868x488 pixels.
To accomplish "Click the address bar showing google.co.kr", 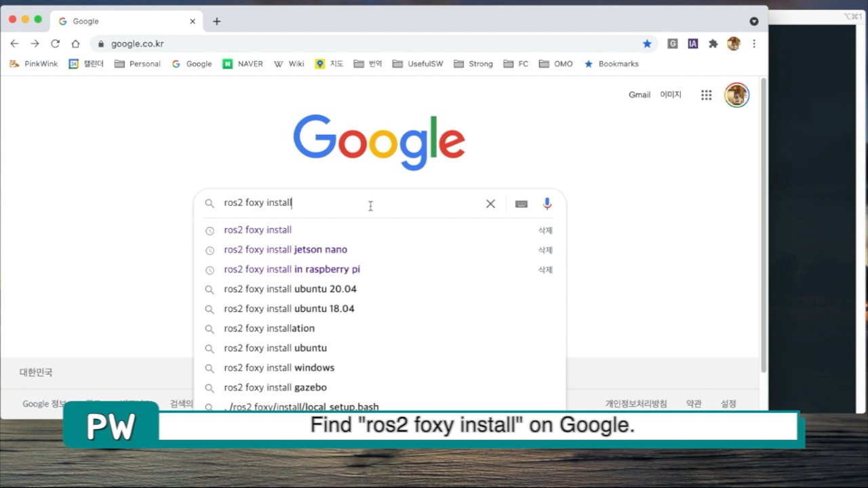I will [x=374, y=43].
